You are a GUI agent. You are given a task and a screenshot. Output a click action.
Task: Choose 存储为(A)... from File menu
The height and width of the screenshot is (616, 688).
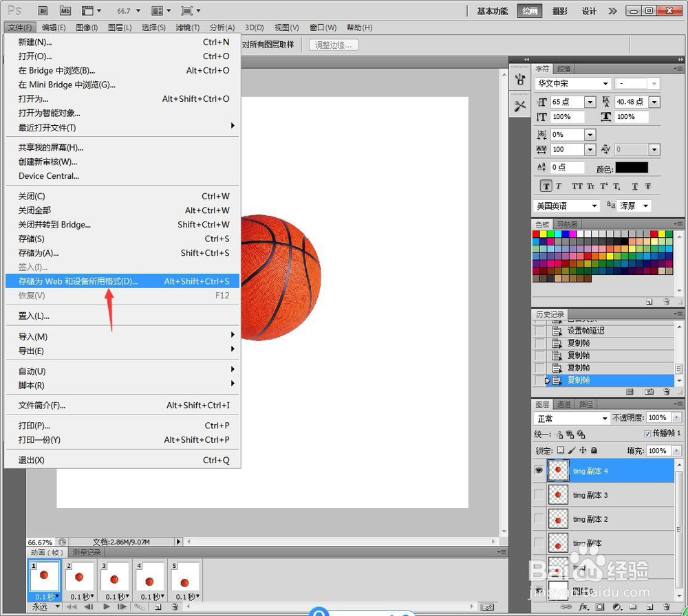122,253
